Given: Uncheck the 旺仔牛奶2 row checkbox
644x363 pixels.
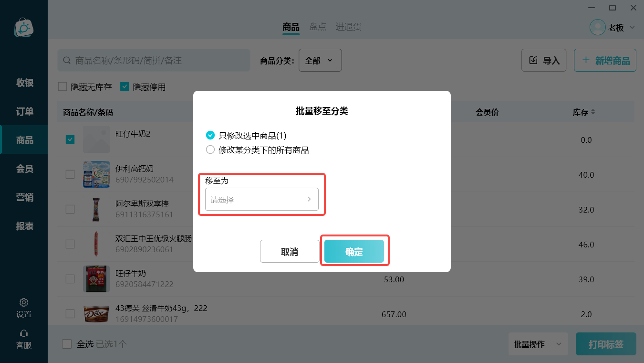Looking at the screenshot, I should pos(70,139).
